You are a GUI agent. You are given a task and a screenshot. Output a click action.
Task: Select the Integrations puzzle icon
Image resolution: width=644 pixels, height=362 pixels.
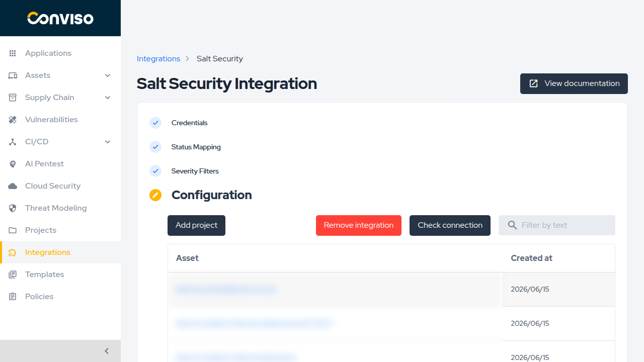(13, 252)
